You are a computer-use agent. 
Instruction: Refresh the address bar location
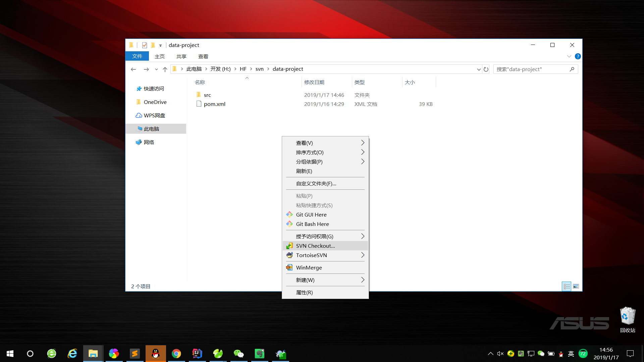coord(486,69)
